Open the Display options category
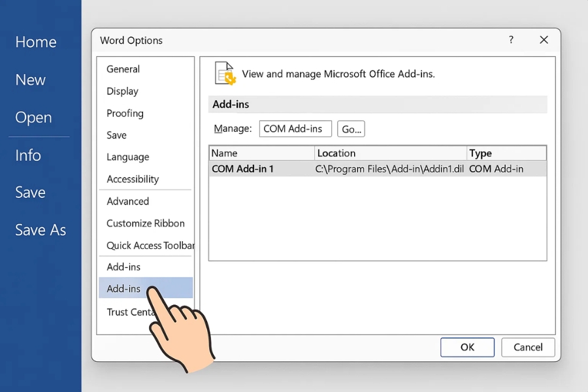The width and height of the screenshot is (588, 392). coord(123,91)
